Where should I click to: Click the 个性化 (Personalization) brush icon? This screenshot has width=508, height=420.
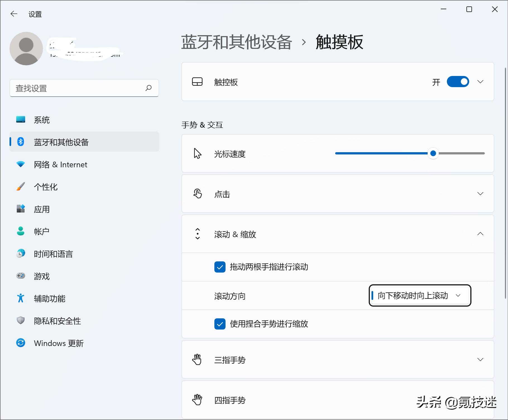click(21, 187)
